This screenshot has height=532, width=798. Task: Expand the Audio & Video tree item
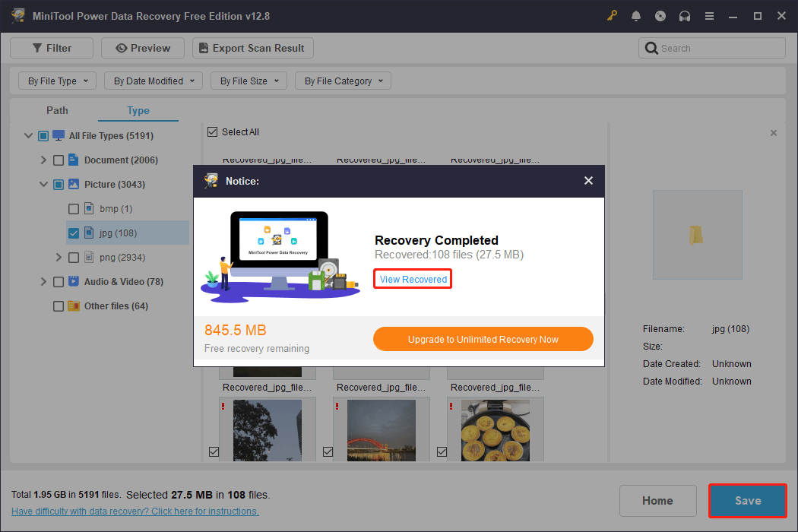point(43,281)
